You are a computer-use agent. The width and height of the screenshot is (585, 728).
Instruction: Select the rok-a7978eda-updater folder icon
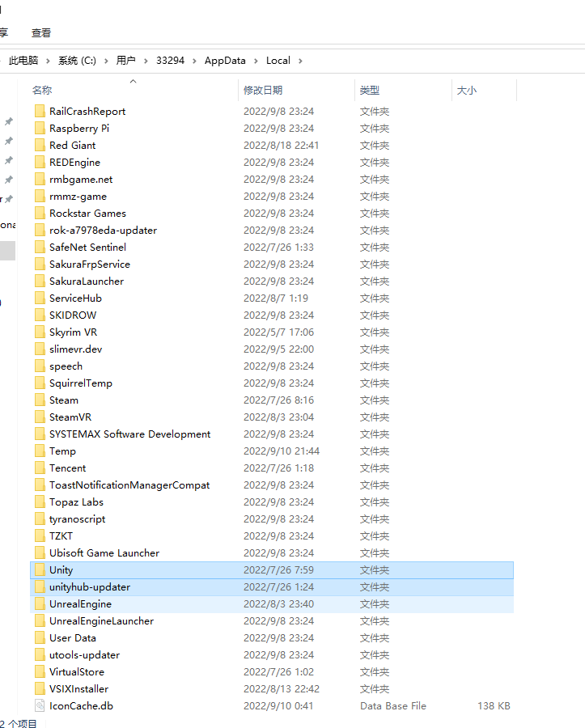pyautogui.click(x=40, y=230)
